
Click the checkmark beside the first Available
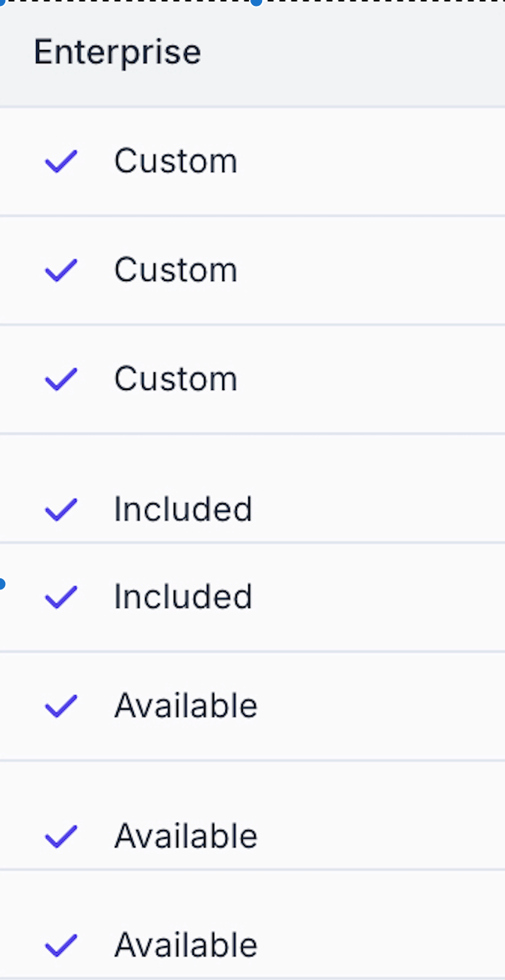point(61,706)
